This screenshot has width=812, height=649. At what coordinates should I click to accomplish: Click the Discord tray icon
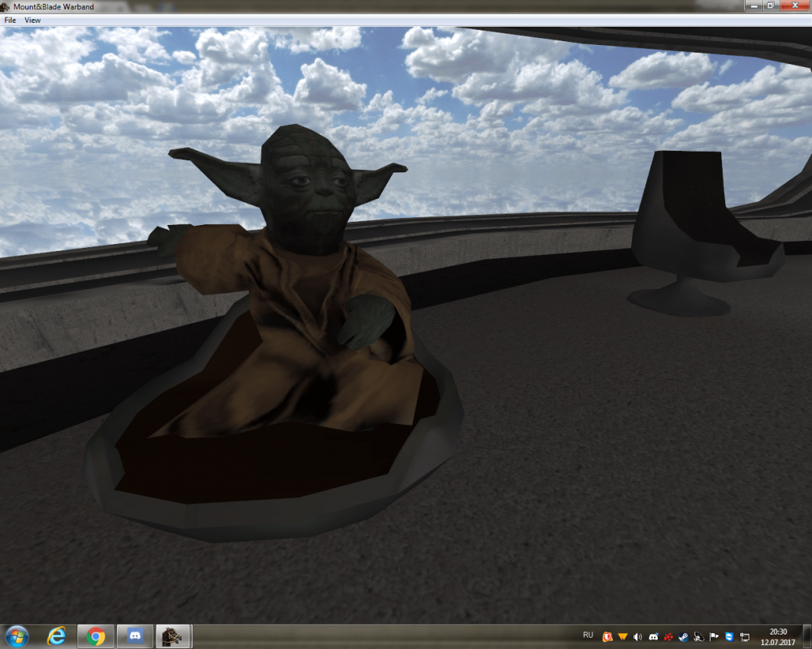tap(653, 637)
